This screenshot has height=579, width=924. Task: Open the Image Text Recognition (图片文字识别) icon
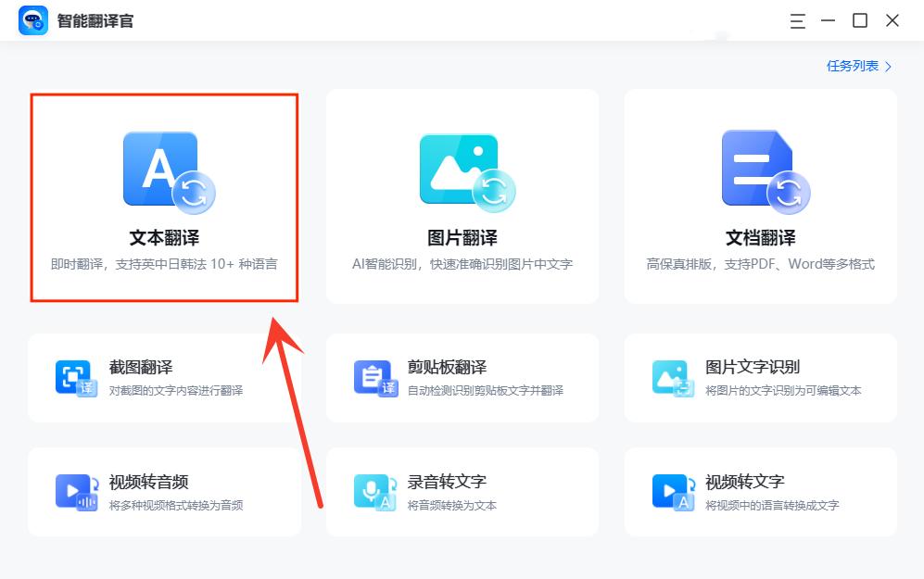point(672,377)
